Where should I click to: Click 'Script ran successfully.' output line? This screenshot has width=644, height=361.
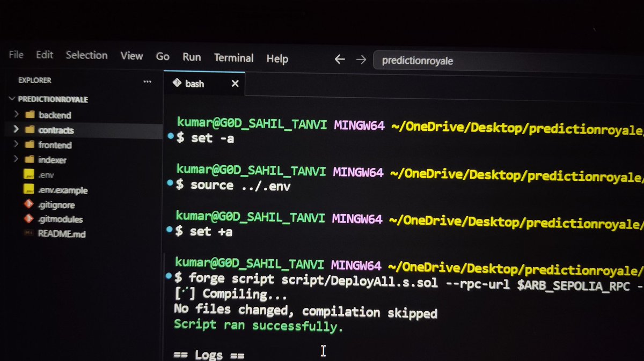(x=258, y=325)
